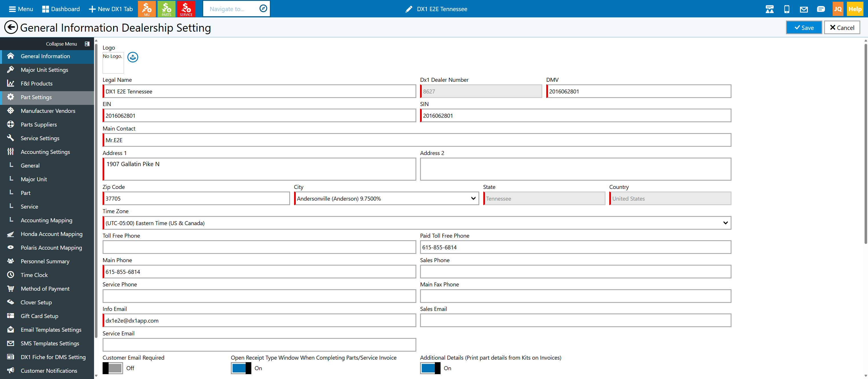Image resolution: width=868 pixels, height=379 pixels.
Task: Click the Help button
Action: pos(855,9)
